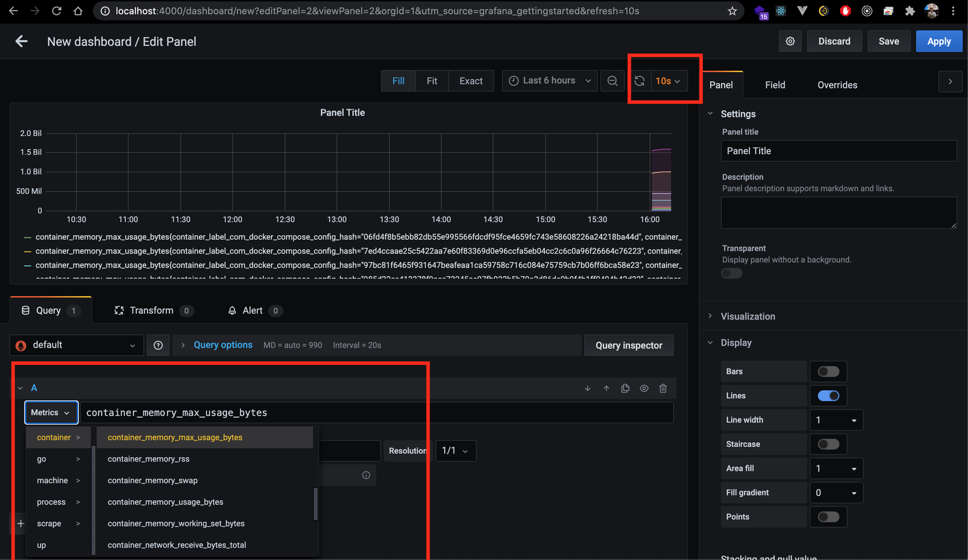Open data source help question mark icon
Screen dimensions: 968x560
[x=158, y=345]
